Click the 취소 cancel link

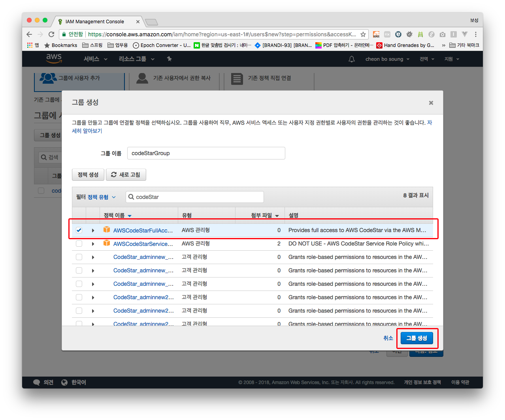coord(388,338)
